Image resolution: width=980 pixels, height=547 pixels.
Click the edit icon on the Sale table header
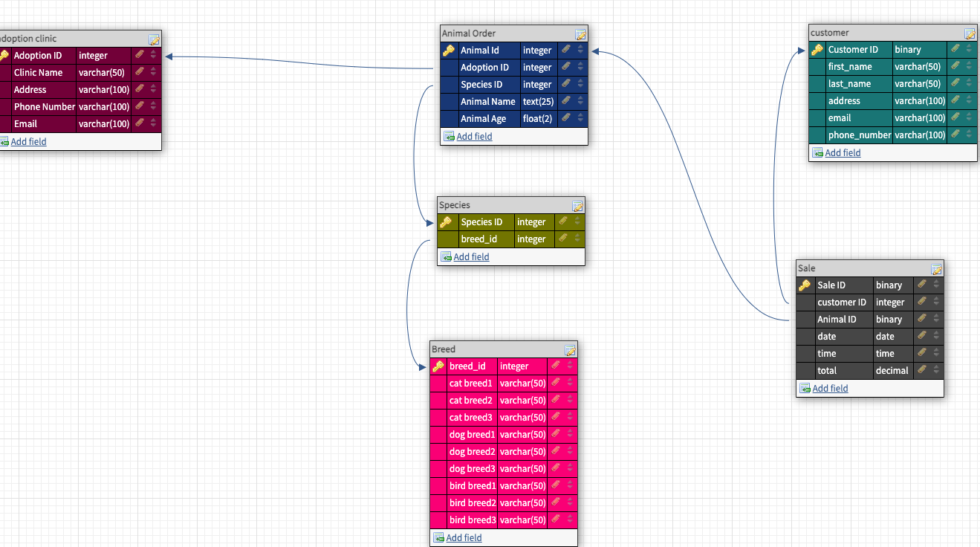(935, 269)
